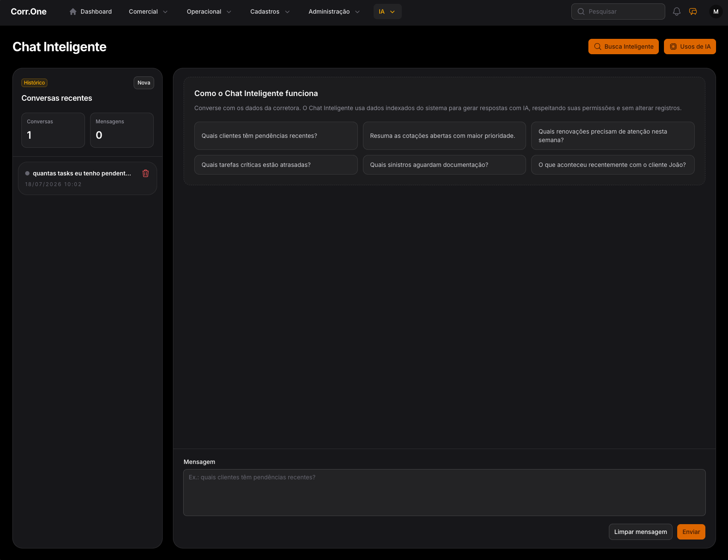
Task: Click the Enviar button
Action: [x=691, y=532]
